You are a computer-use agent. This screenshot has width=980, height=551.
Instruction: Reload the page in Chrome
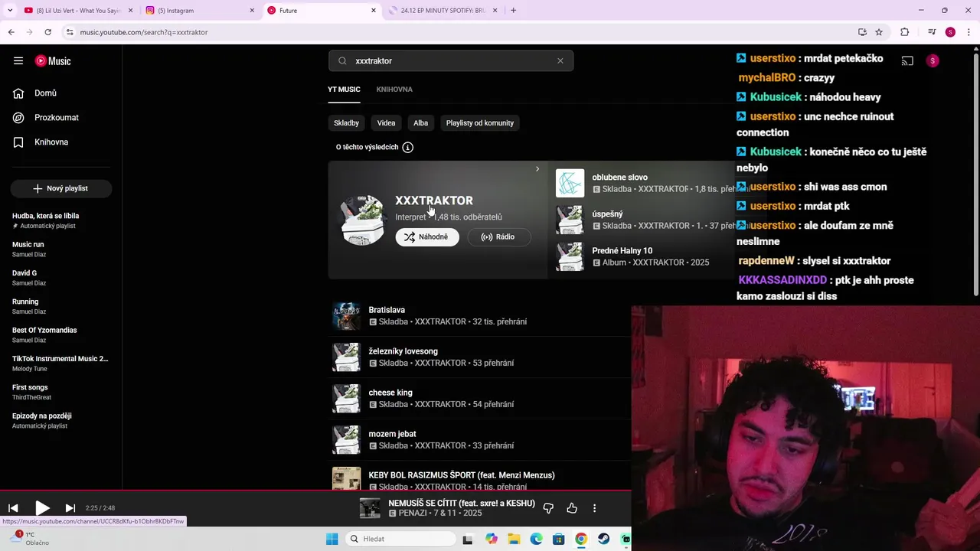point(47,32)
